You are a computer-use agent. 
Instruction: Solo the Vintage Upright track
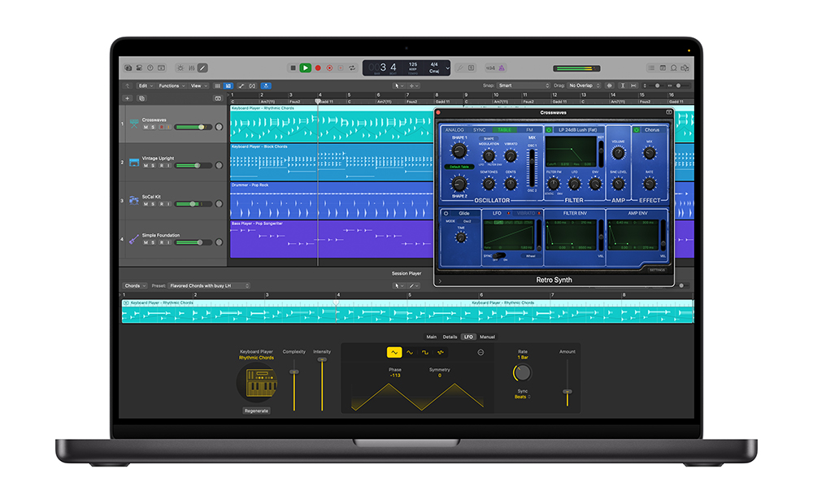(153, 166)
